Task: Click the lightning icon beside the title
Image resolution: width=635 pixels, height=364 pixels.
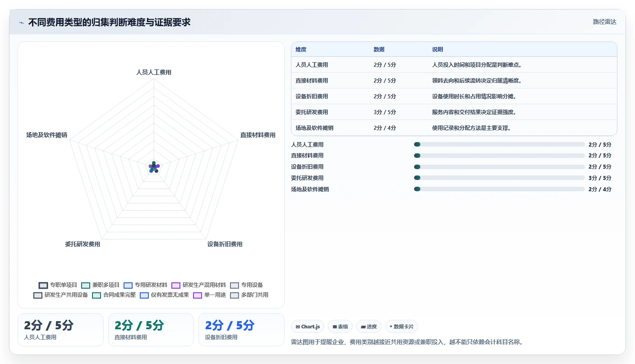Action: click(22, 22)
